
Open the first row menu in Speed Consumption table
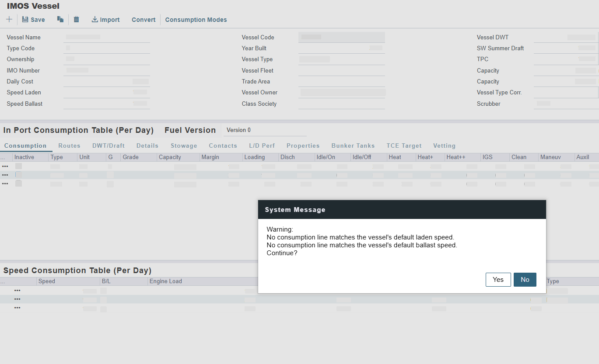(x=18, y=291)
